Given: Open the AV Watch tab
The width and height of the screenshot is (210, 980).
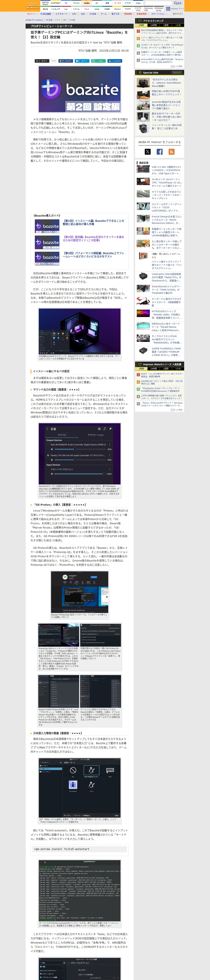Looking at the screenshot, I should pyautogui.click(x=97, y=3).
